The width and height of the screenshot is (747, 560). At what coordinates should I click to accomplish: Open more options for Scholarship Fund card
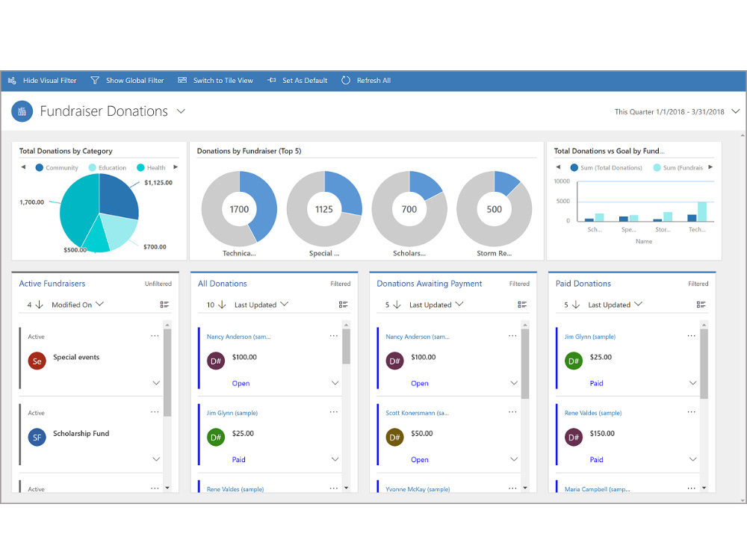pyautogui.click(x=155, y=412)
